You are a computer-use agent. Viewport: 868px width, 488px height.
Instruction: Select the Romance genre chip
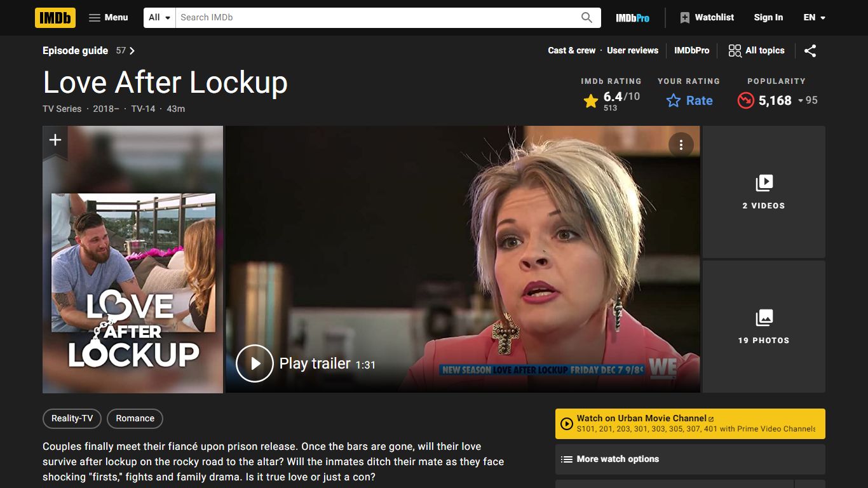click(x=135, y=419)
